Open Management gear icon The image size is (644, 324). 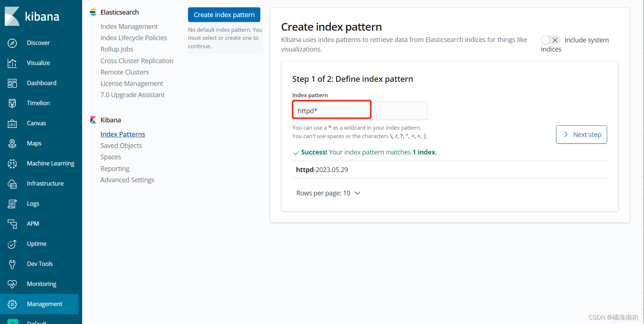[x=12, y=304]
